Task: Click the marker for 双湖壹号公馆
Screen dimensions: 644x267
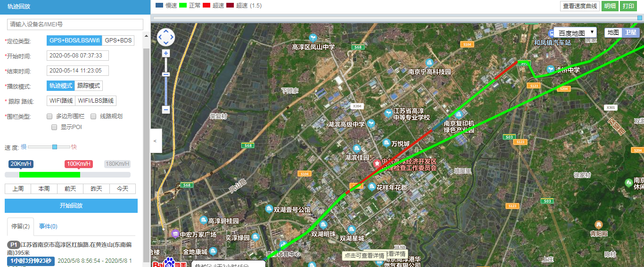Action: click(x=269, y=209)
